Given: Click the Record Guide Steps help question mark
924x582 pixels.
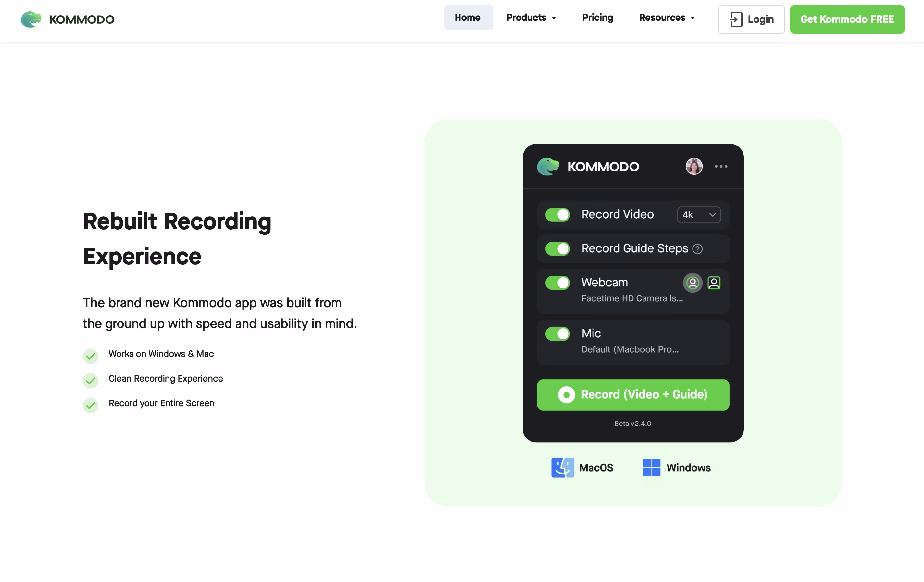Looking at the screenshot, I should click(x=698, y=249).
